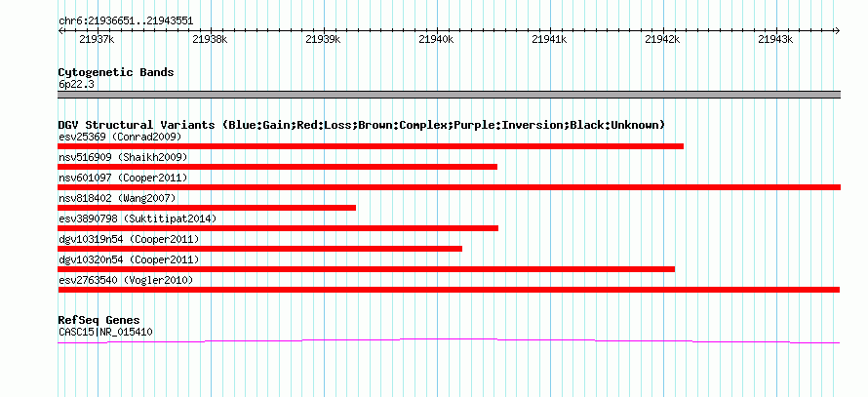Click the nsv601097 (Cooper2011) label
868x397 pixels.
point(123,178)
